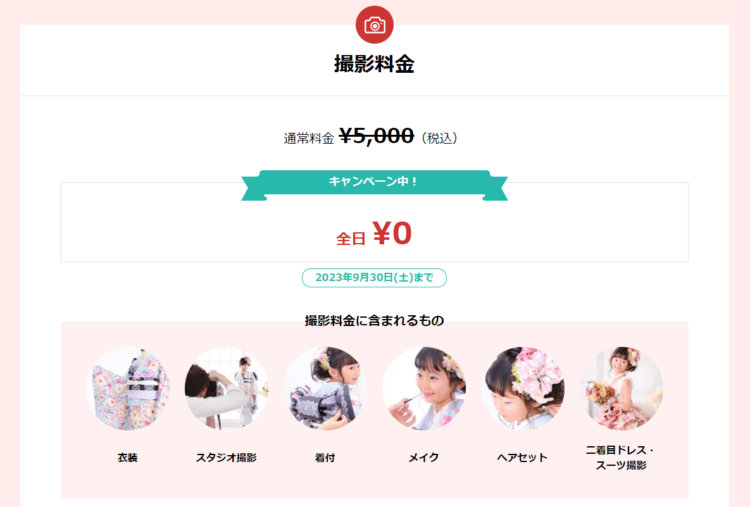Select the メイク makeup photo
Screen dimensions: 750x507
(424, 388)
